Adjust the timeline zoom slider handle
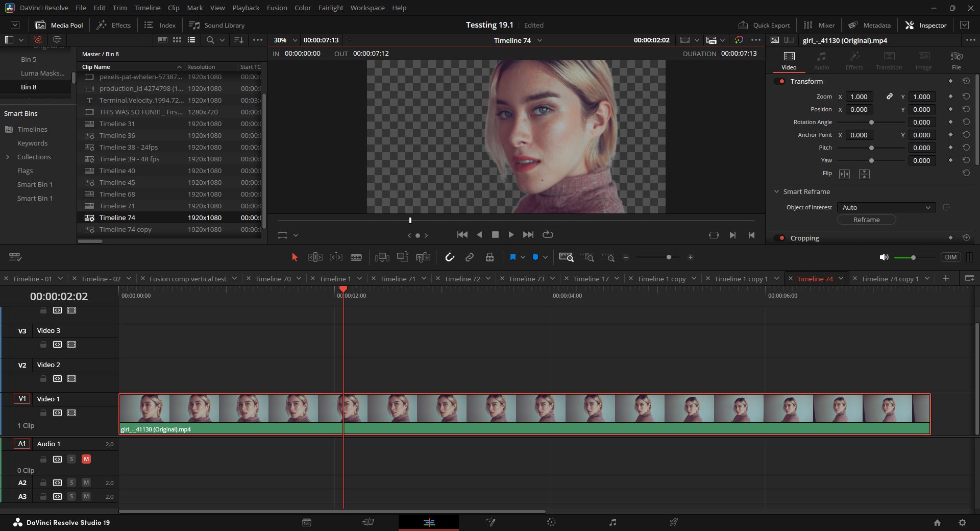Image resolution: width=980 pixels, height=531 pixels. [669, 257]
